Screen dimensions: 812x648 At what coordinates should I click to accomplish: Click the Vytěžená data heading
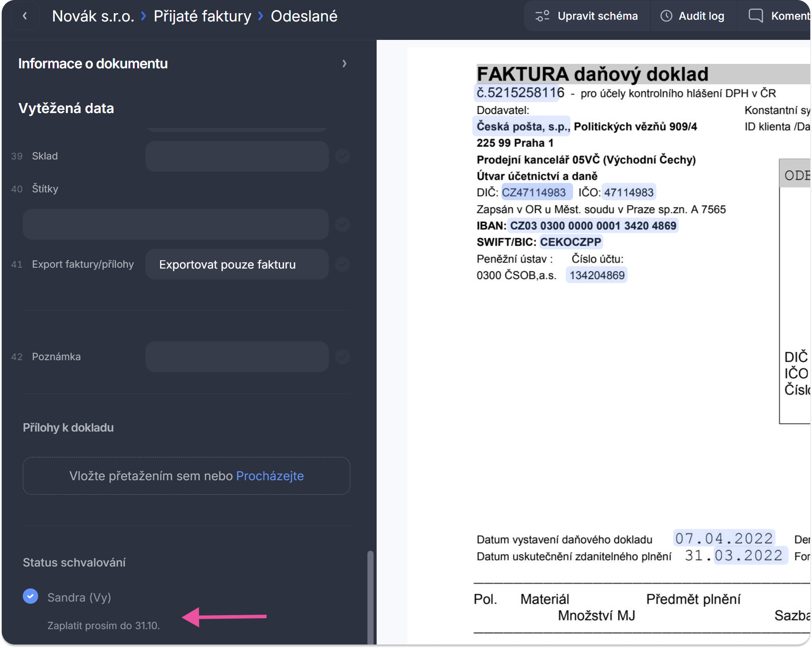click(x=66, y=108)
